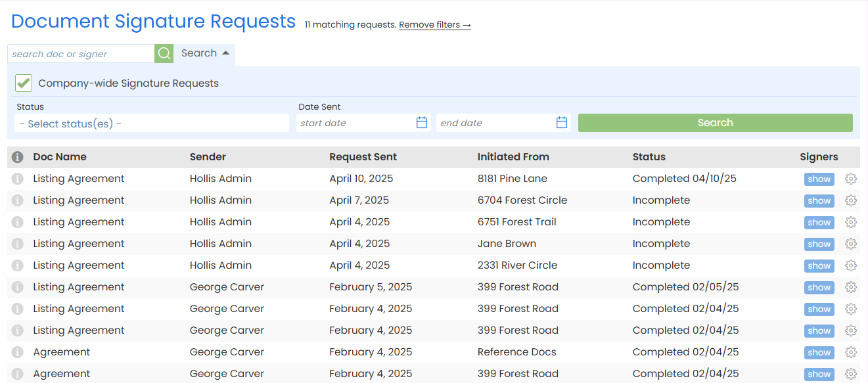
Task: Open the start date calendar picker icon
Action: point(422,123)
